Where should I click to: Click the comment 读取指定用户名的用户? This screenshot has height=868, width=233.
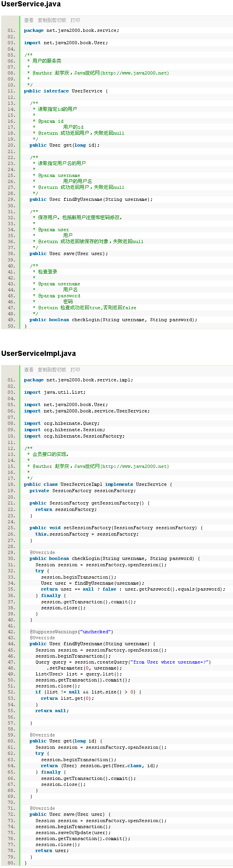coord(59,163)
